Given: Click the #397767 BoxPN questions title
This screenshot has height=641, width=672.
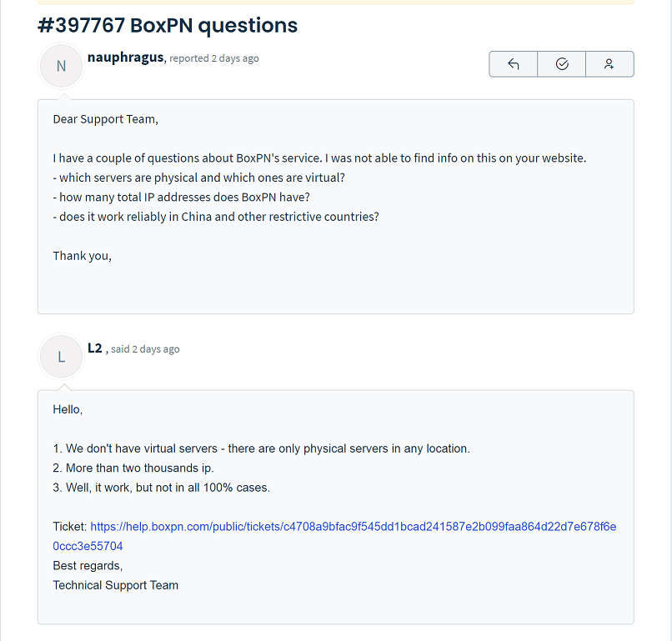Looking at the screenshot, I should coord(168,25).
